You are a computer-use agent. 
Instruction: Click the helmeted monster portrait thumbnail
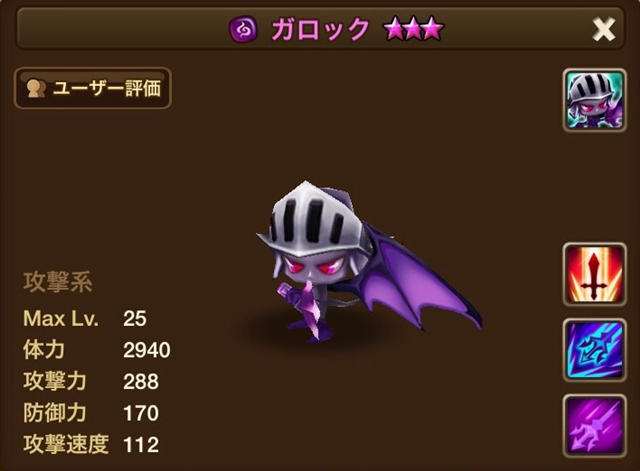point(594,100)
